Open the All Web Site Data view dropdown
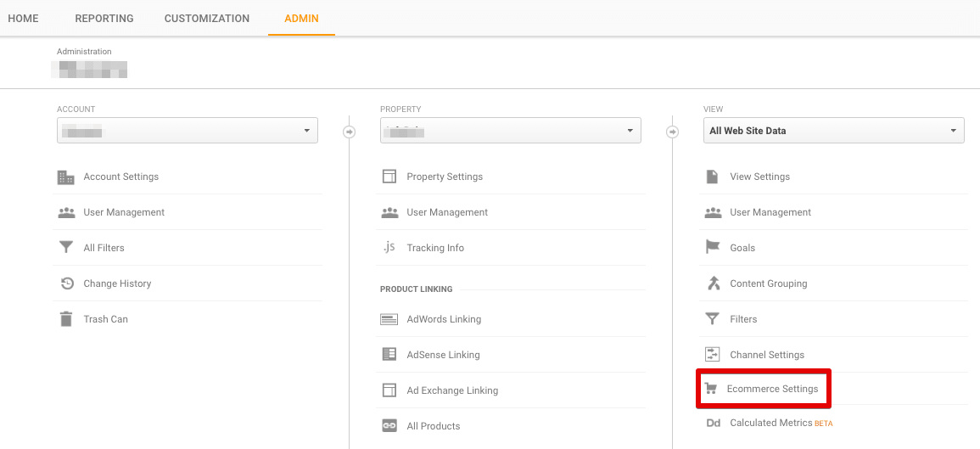Screen dimensions: 980x449 point(834,131)
